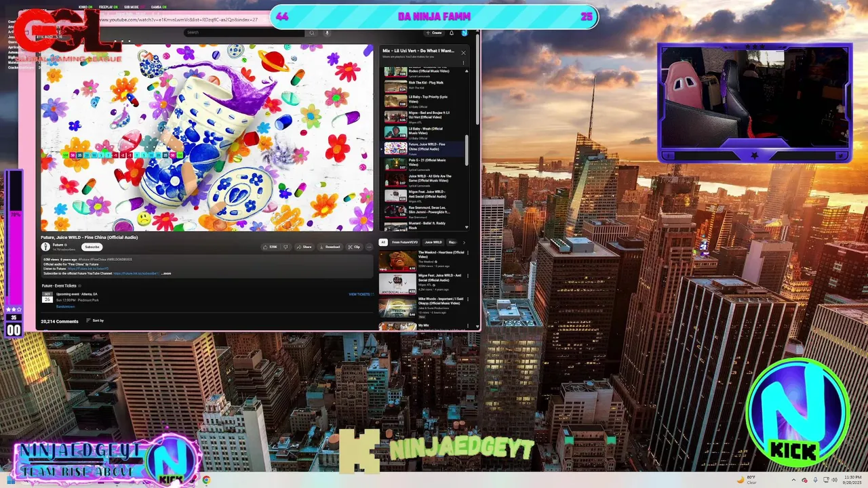This screenshot has width=868, height=488.
Task: Click the YouTube search magnifier icon
Action: point(312,33)
